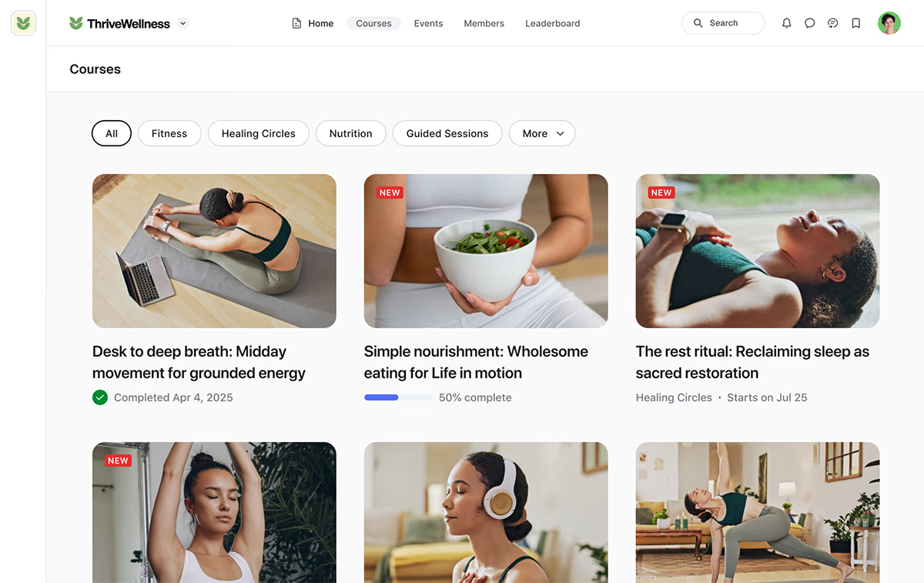The height and width of the screenshot is (583, 924).
Task: Open the Leaderboard tab
Action: point(553,23)
